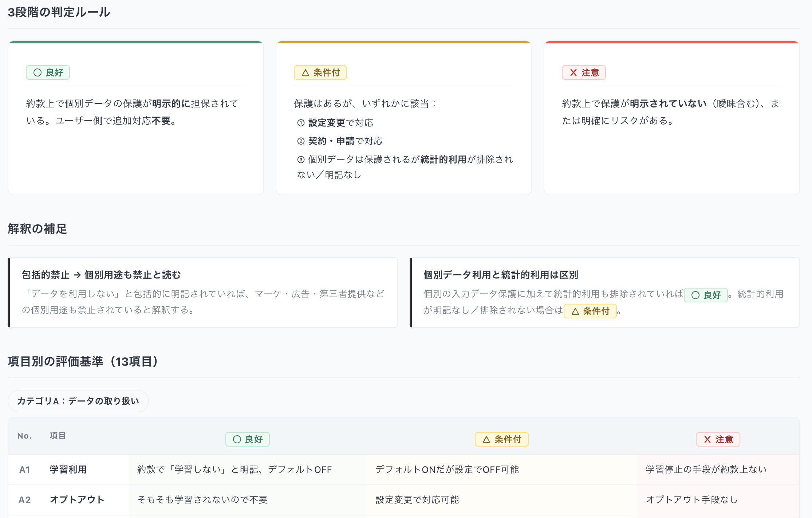This screenshot has height=518, width=812.
Task: Click cell オプトアウト手段なし
Action: point(692,500)
